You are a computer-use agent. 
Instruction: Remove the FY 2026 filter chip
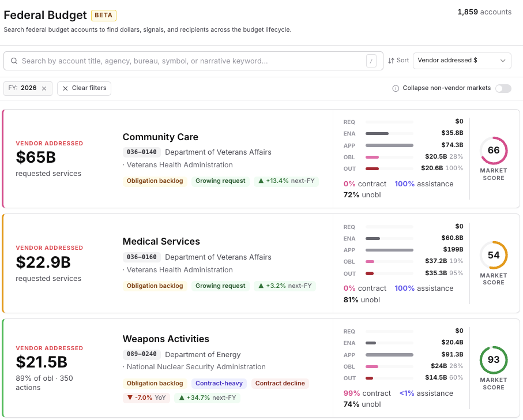coord(44,88)
